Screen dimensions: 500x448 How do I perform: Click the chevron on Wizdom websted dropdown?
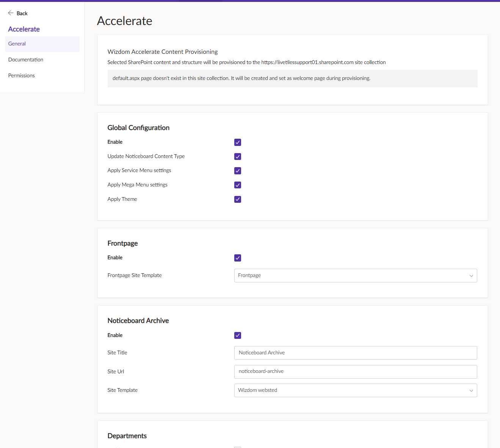click(471, 390)
